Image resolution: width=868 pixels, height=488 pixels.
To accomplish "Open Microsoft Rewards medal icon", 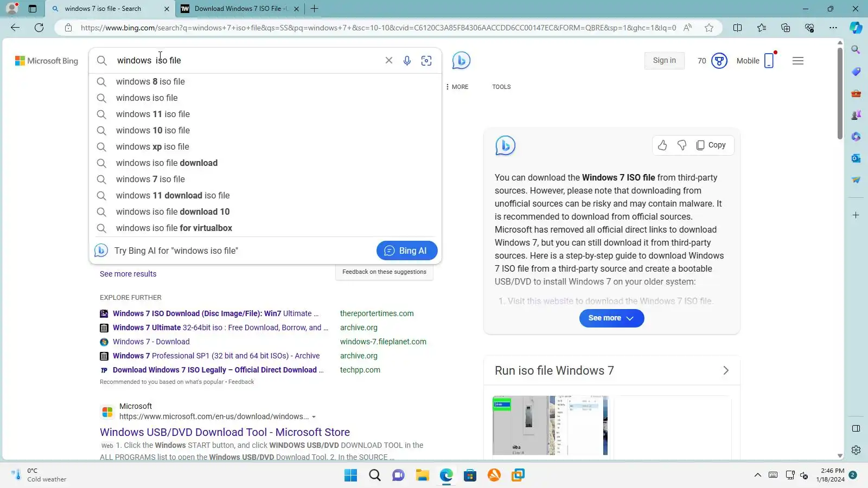I will point(719,61).
